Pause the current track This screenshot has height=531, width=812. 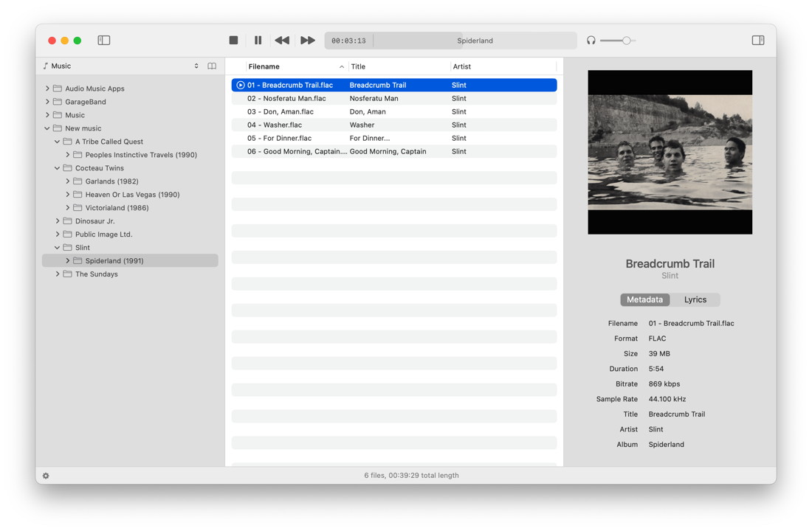point(258,41)
